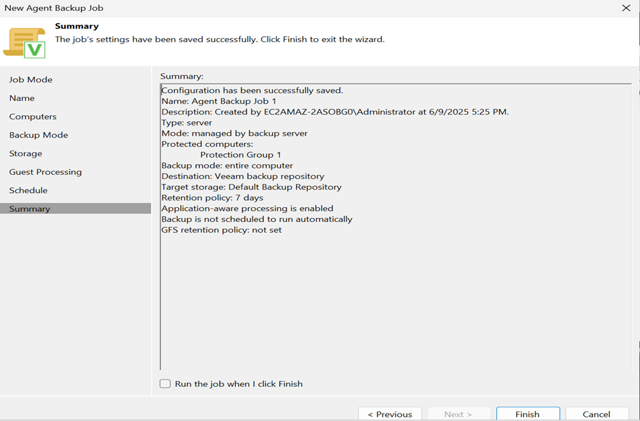Close the New Agent Backup Job dialog

point(626,8)
